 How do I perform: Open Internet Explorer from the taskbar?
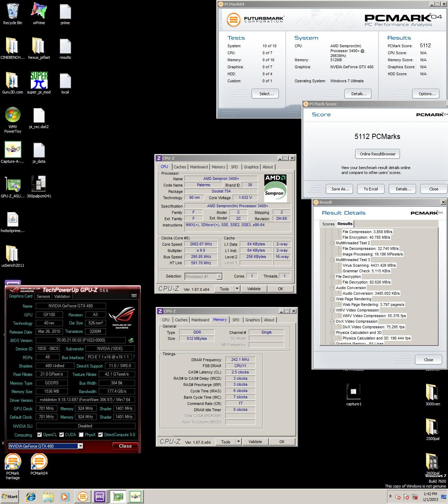31,496
